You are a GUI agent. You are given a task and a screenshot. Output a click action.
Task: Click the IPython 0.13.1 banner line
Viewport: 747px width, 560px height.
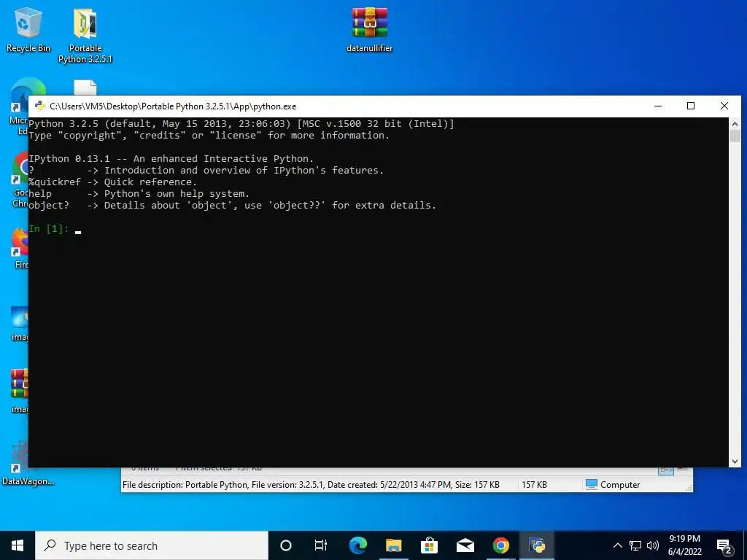(x=171, y=158)
